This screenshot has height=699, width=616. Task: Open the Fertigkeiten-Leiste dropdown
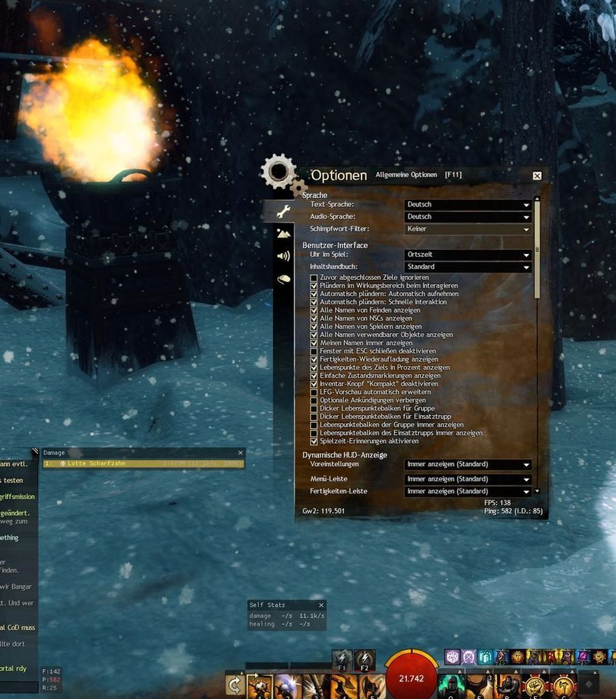tap(468, 491)
